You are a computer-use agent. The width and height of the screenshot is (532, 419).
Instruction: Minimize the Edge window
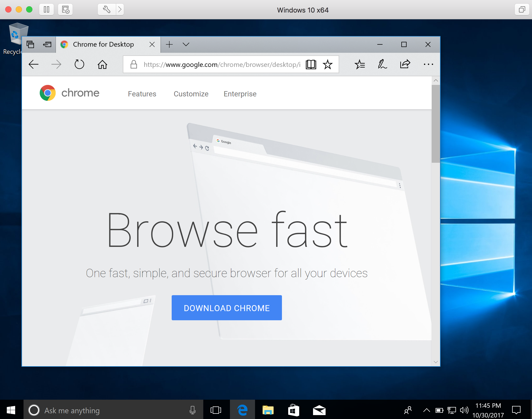coord(380,44)
